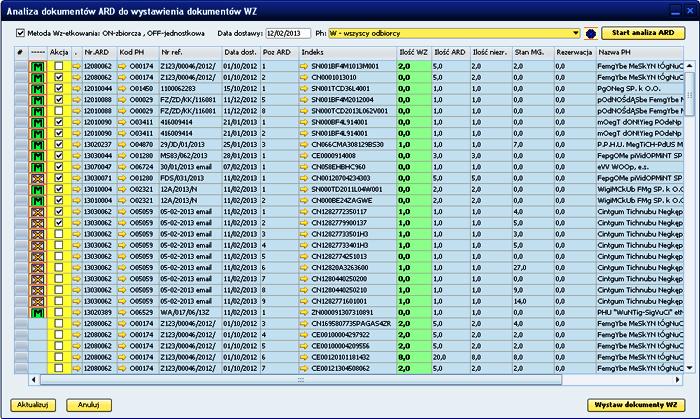Open link arrow next to index CN066CMA308129BS30
The width and height of the screenshot is (700, 419).
[304, 145]
